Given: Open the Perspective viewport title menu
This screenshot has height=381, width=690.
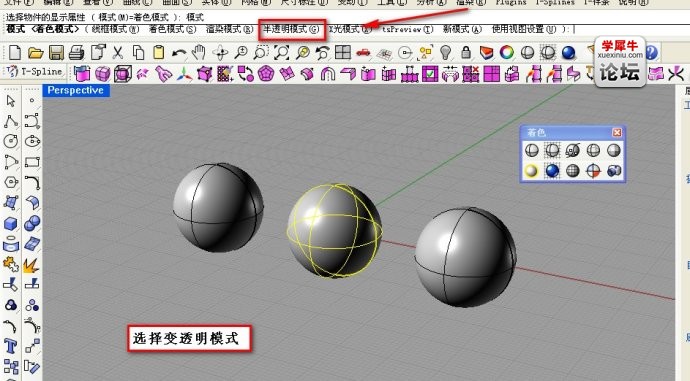Looking at the screenshot, I should tap(76, 90).
